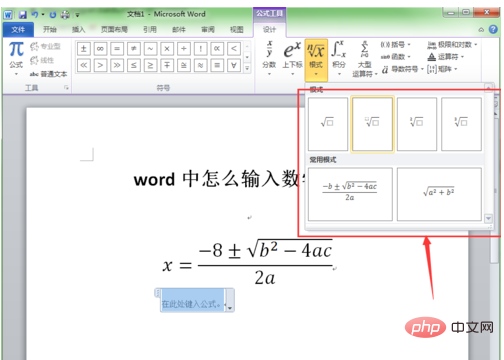Screen dimensions: 504x360
Task: Insert the exclamation ! symbol
Action: tap(200, 49)
